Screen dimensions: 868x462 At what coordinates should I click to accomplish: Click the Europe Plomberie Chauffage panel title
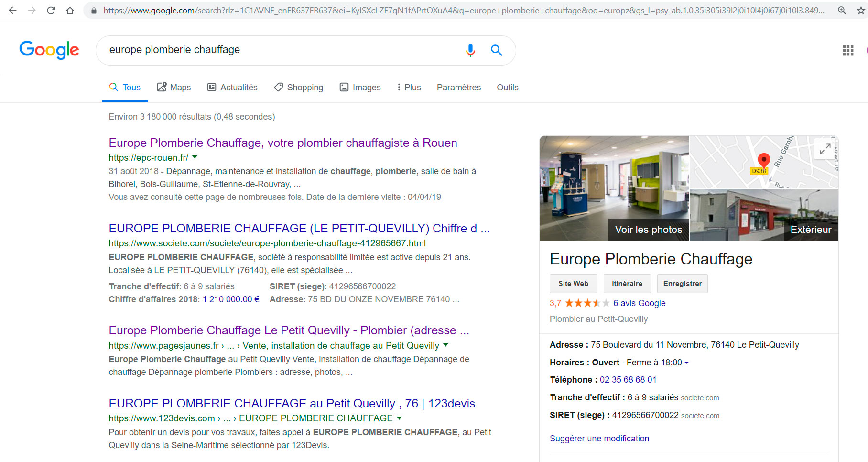651,259
